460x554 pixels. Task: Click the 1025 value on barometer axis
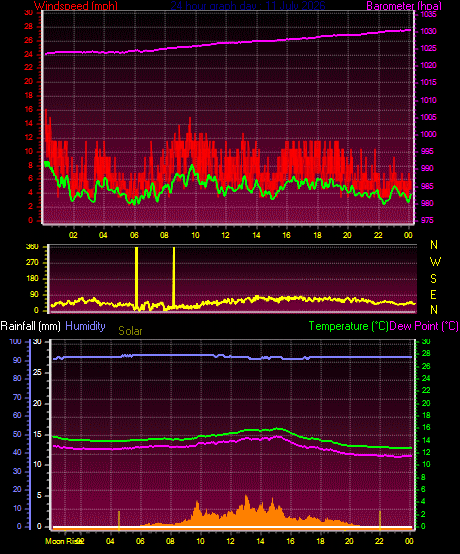pyautogui.click(x=428, y=48)
